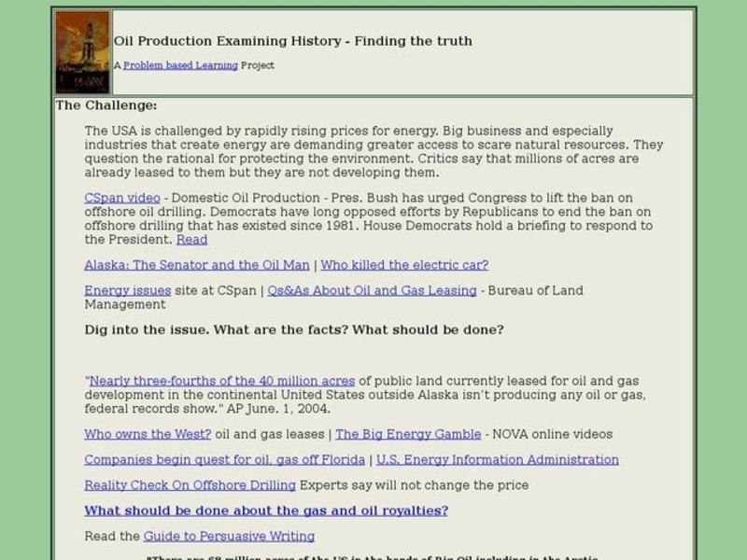Open the Read link about the President's briefing
Image resolution: width=747 pixels, height=560 pixels.
[191, 239]
